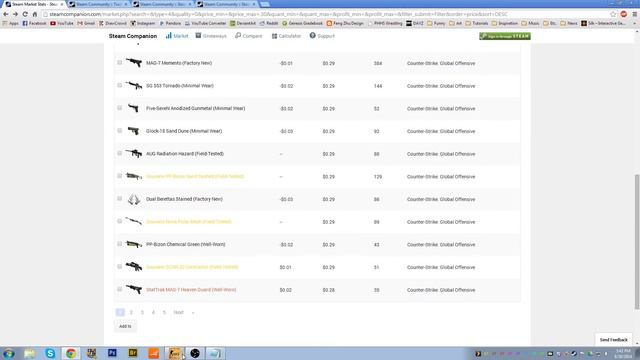Image resolution: width=640 pixels, height=360 pixels.
Task: Open Five-SeveN Anodized Gunmetal item link
Action: pyautogui.click(x=196, y=108)
